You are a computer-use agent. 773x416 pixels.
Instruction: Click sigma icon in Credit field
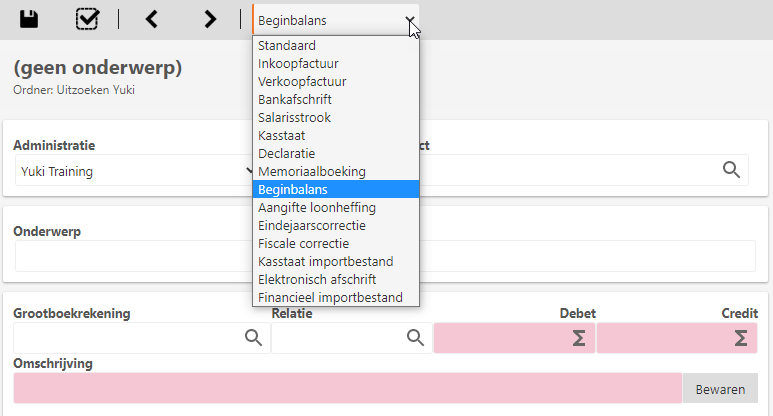(741, 338)
